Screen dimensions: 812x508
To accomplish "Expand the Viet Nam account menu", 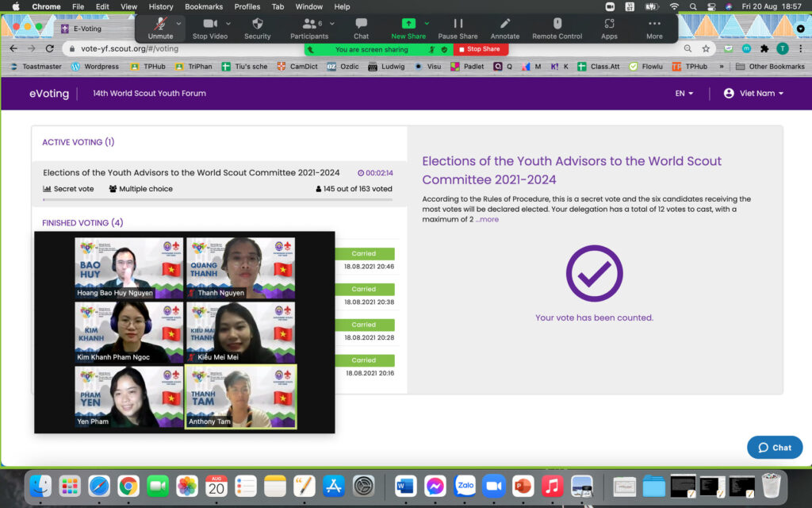I will tap(753, 94).
